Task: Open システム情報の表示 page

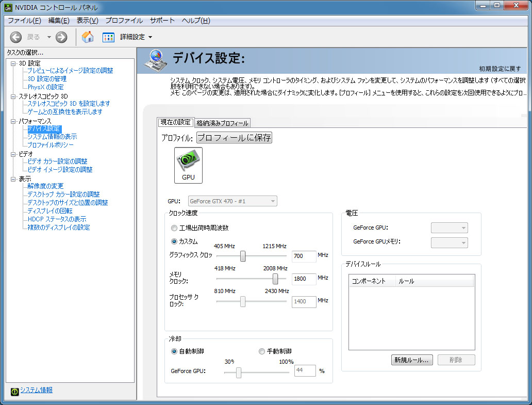Action: (52, 137)
